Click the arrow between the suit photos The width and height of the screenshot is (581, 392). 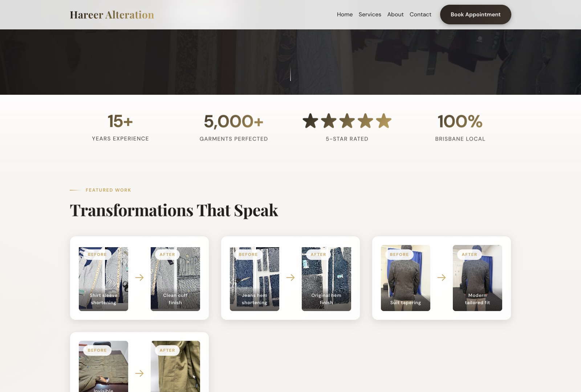(442, 278)
